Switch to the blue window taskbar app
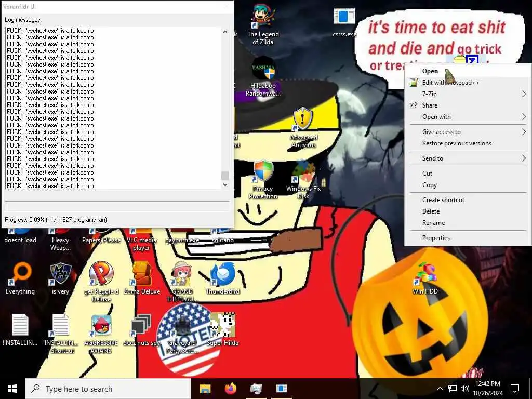Viewport: 532px width, 399px height. [281, 389]
